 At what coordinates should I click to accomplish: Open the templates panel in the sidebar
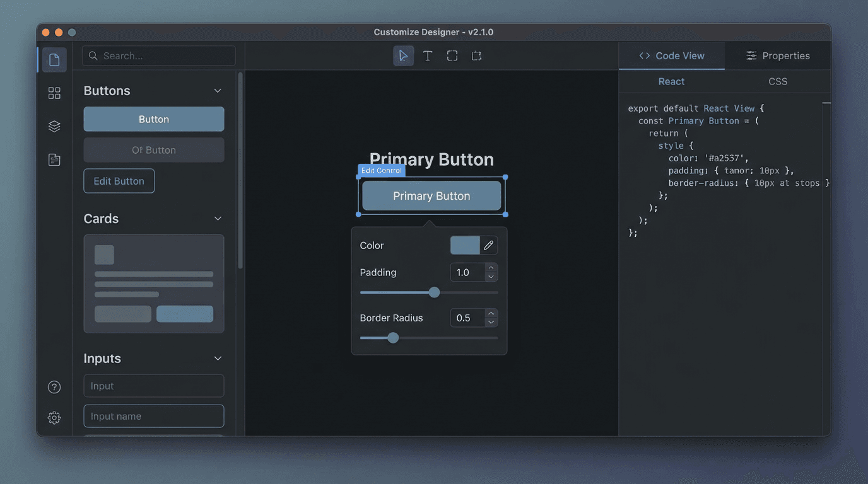tap(54, 159)
